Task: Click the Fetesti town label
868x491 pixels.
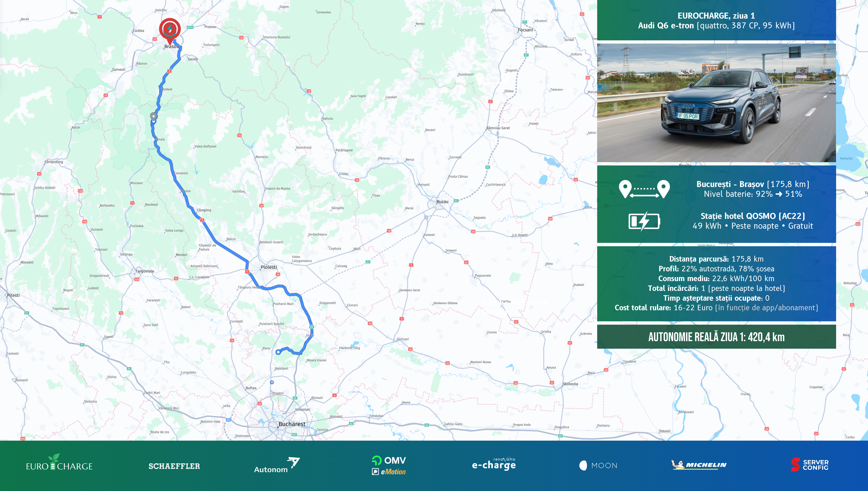Action: [x=665, y=431]
